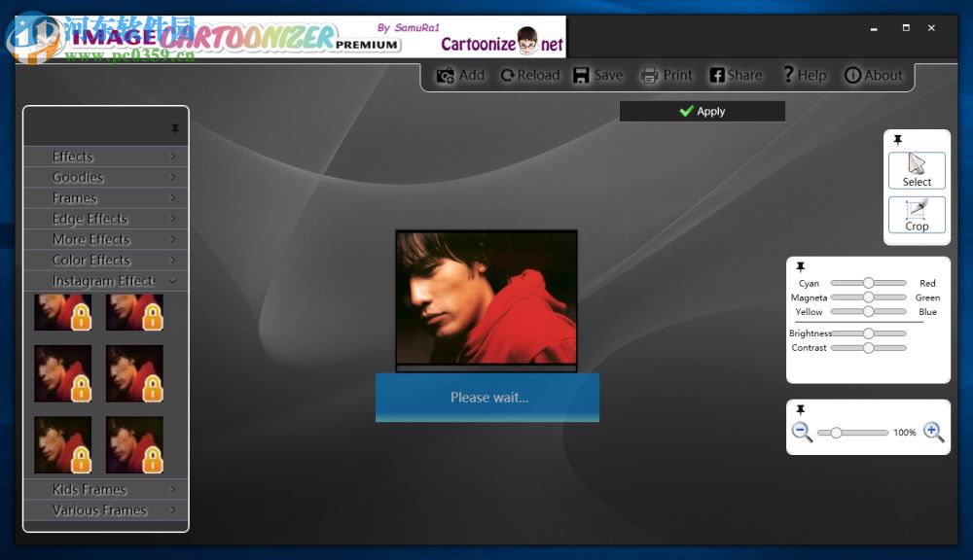Select bottom-left locked Instagram effect thumbnail
973x560 pixels.
tap(62, 444)
